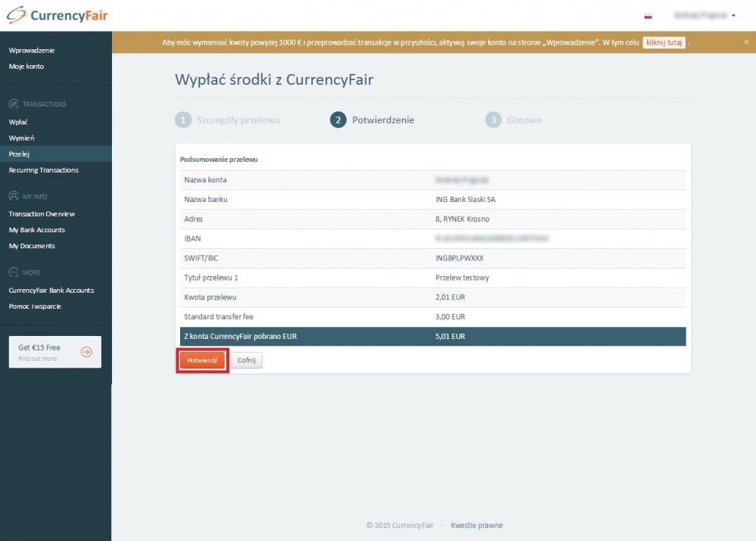View the Transaction Overview
The image size is (756, 541).
point(42,214)
